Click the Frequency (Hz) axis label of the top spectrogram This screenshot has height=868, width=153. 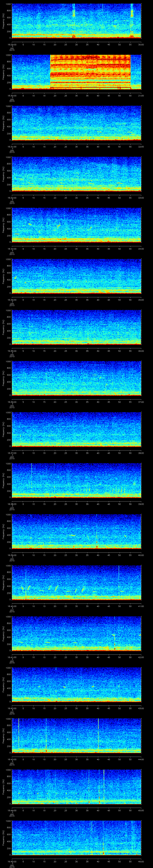click(3, 21)
